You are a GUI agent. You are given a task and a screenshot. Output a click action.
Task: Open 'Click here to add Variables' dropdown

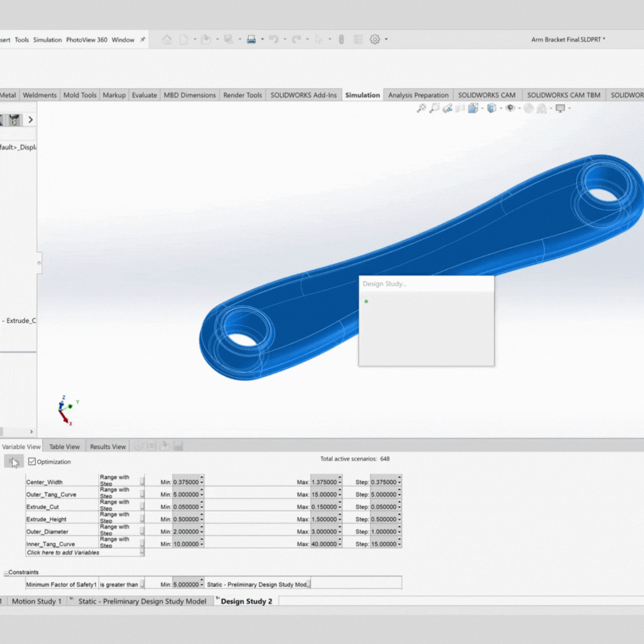coord(142,553)
